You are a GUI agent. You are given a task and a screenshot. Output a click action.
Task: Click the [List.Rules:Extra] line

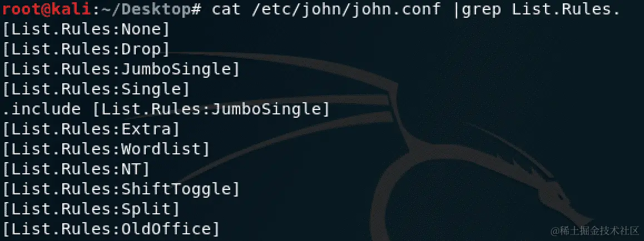click(91, 129)
